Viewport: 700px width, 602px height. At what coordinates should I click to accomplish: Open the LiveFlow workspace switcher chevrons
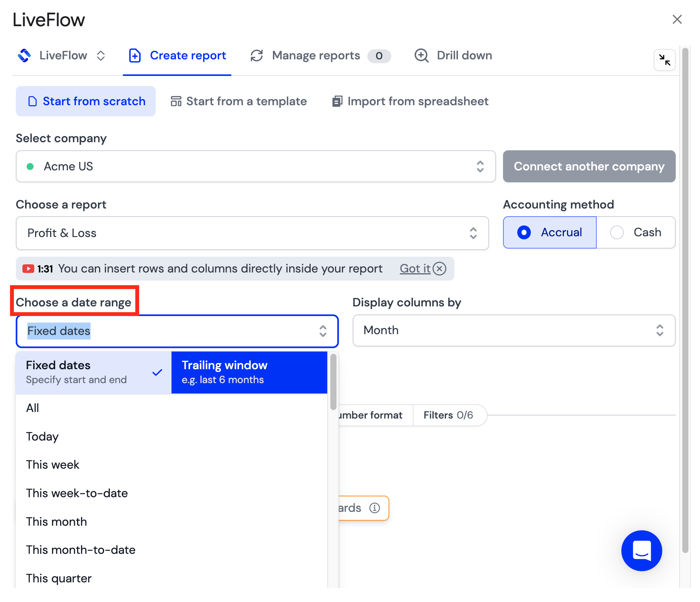(101, 55)
